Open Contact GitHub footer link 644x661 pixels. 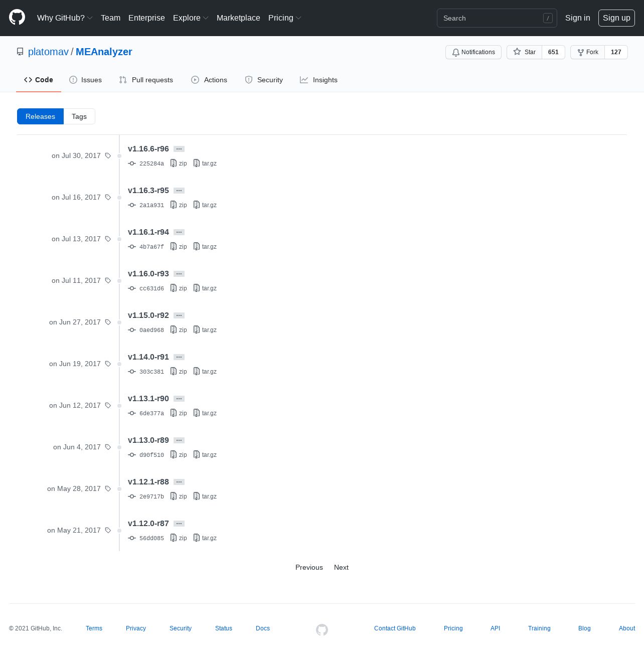point(395,628)
